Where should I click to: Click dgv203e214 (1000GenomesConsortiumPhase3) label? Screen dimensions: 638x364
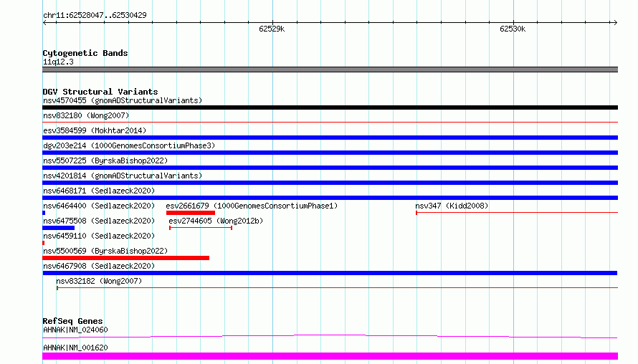coord(129,145)
